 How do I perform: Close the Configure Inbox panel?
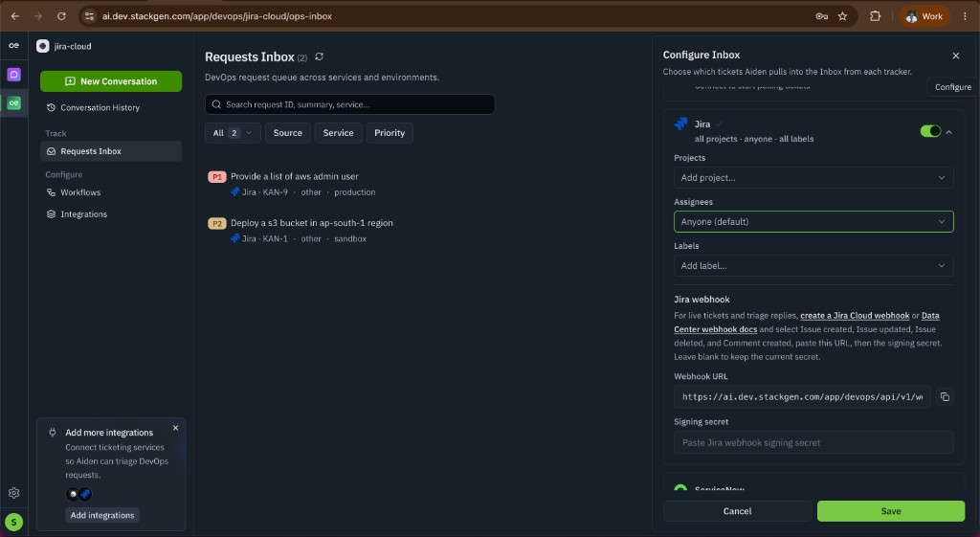(x=956, y=56)
